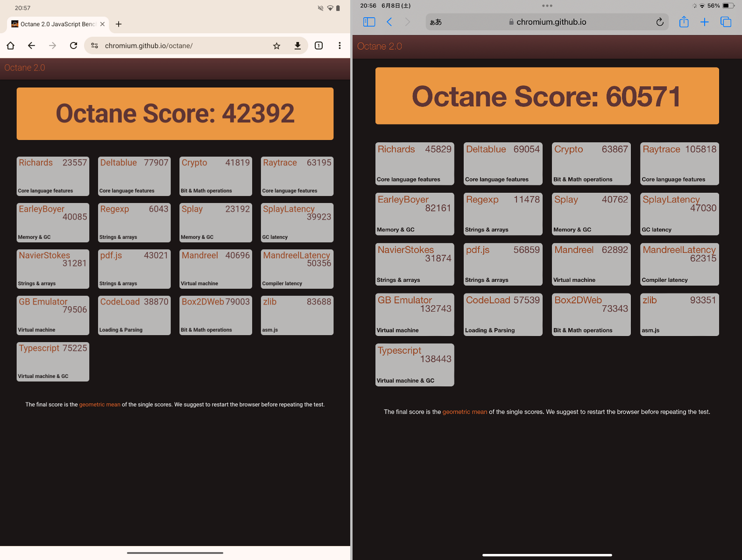Screen dimensions: 742x560
Task: Select EarleyBoyer 40085 result tile
Action: pyautogui.click(x=53, y=223)
